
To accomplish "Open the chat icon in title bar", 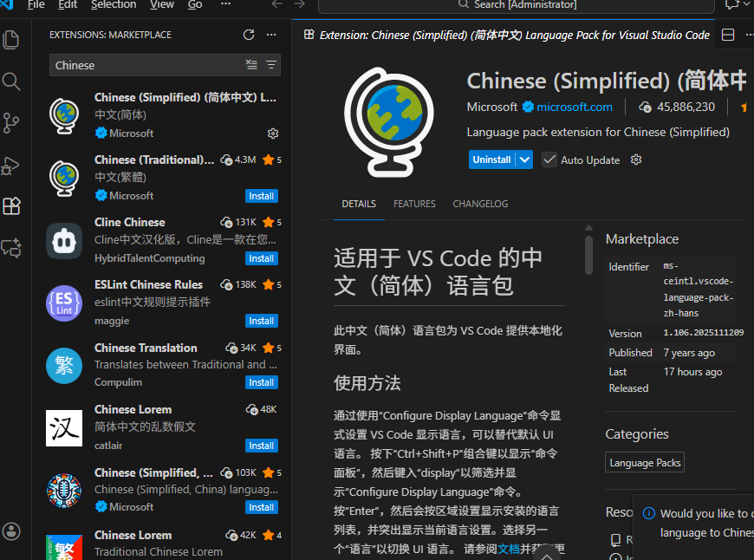I will [x=731, y=4].
